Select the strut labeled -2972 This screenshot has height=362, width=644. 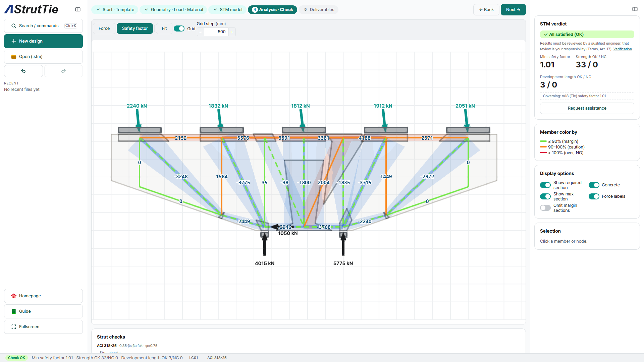tap(428, 177)
